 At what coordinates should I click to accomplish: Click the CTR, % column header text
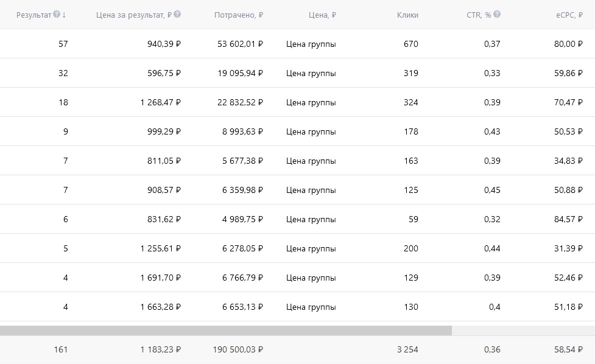pos(479,15)
